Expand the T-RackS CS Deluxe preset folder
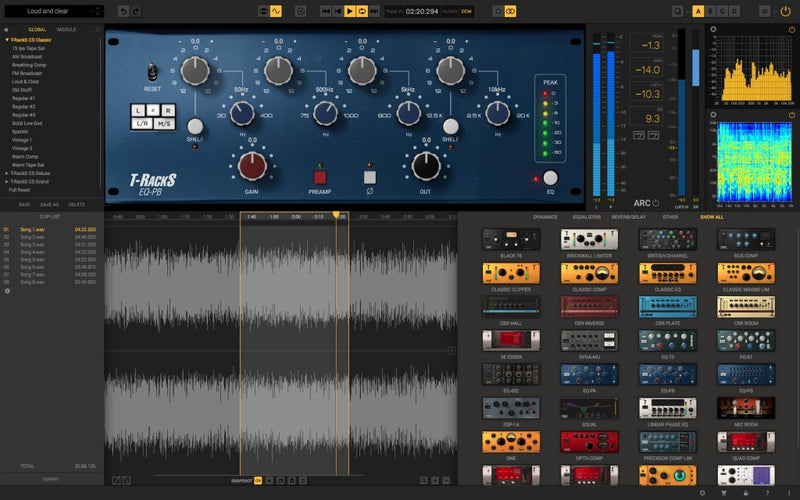This screenshot has height=500, width=800. click(7, 174)
